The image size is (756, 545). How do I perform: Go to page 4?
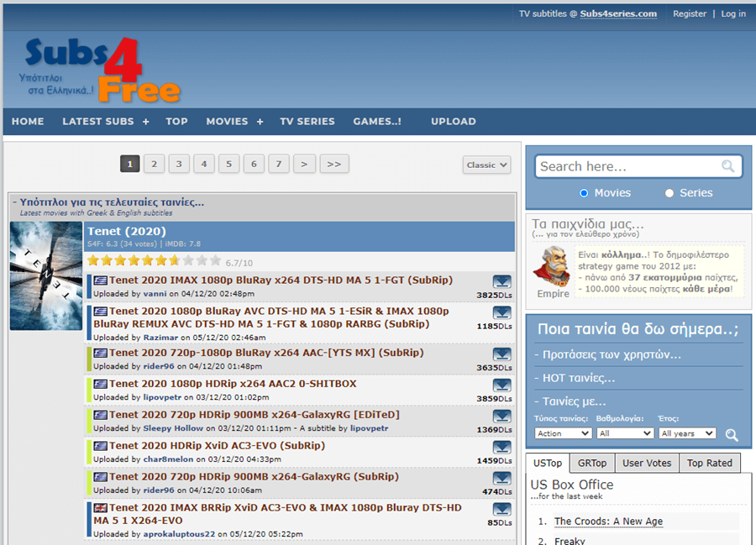pos(204,164)
